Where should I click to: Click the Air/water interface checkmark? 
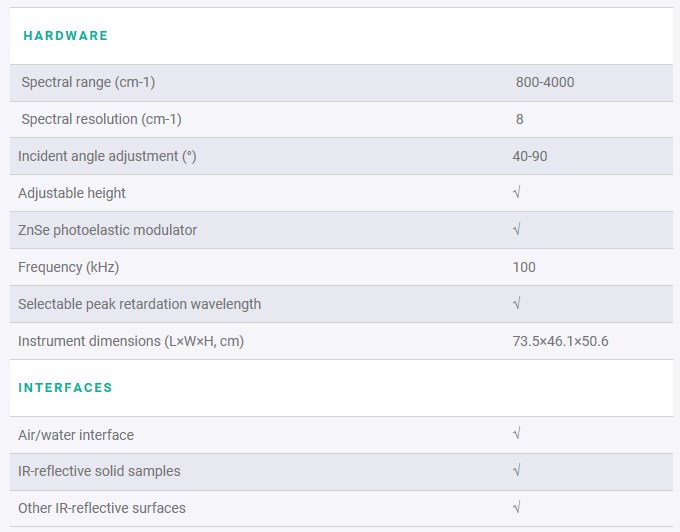tap(517, 434)
